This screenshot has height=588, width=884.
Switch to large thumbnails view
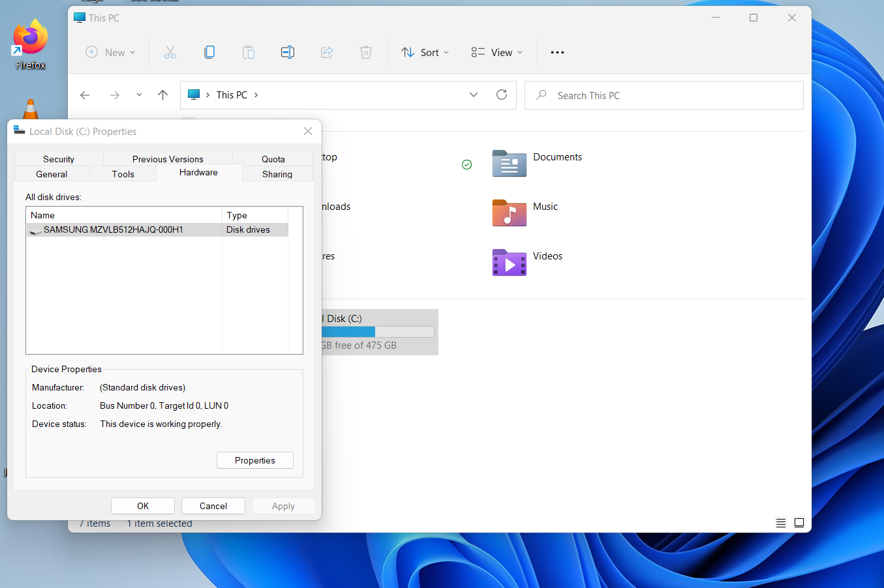click(x=799, y=522)
